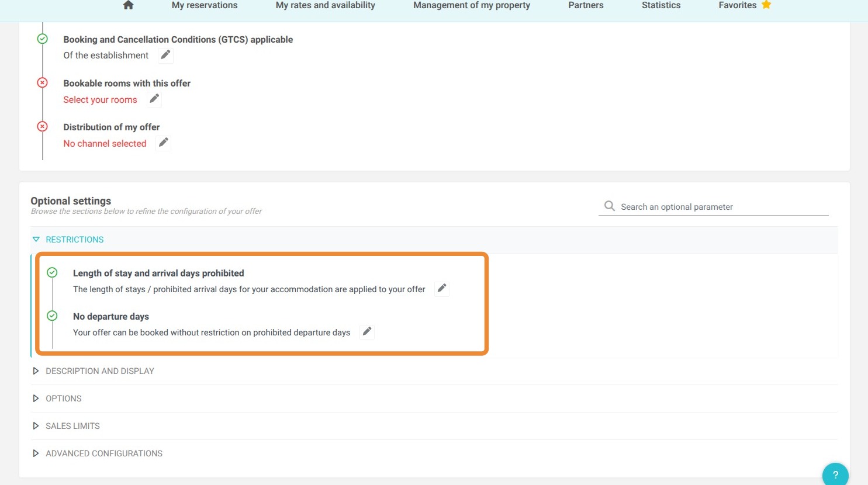This screenshot has height=485, width=868.
Task: Click 'Distribution of my offer' heading
Action: tap(112, 127)
